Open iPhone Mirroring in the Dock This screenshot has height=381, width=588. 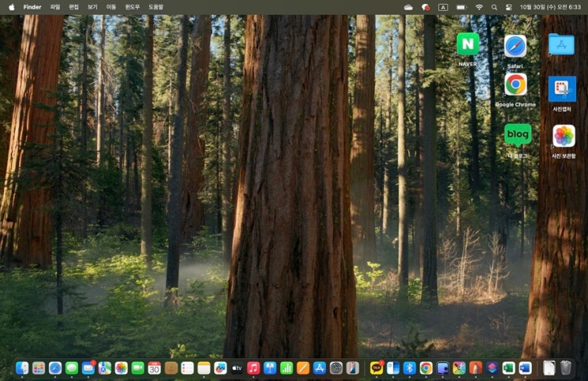(x=352, y=368)
